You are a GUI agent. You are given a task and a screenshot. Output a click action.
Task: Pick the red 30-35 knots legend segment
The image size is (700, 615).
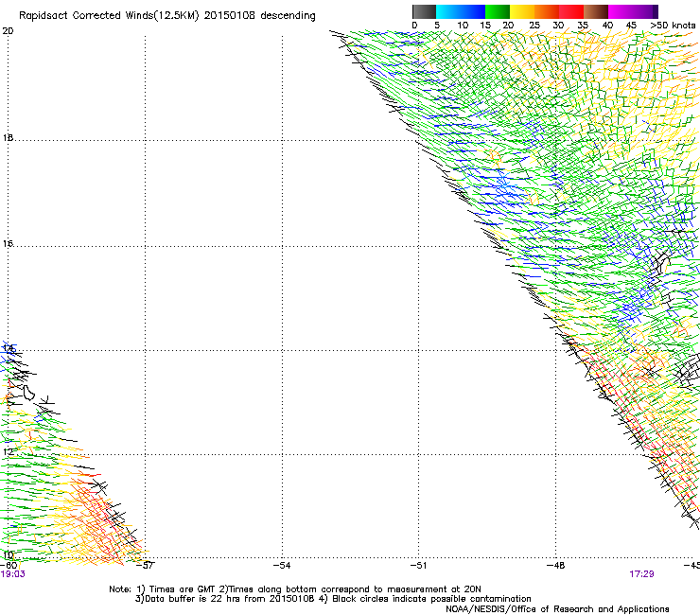[571, 11]
